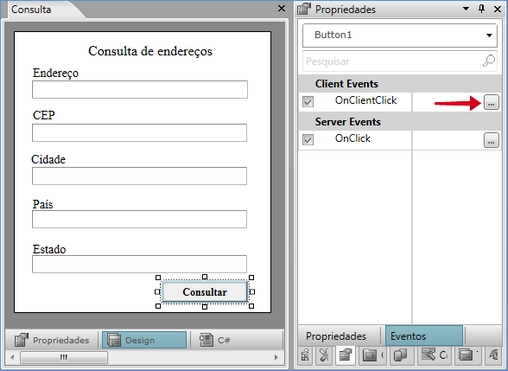The width and height of the screenshot is (508, 371).
Task: Toggle the OnClick server event checkbox
Action: pyautogui.click(x=308, y=139)
